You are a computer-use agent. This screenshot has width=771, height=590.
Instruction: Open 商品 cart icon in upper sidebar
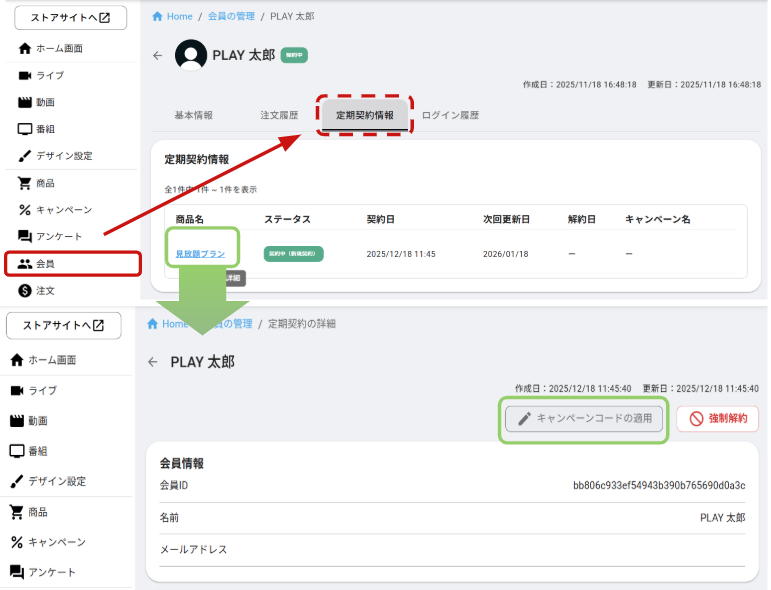(25, 183)
